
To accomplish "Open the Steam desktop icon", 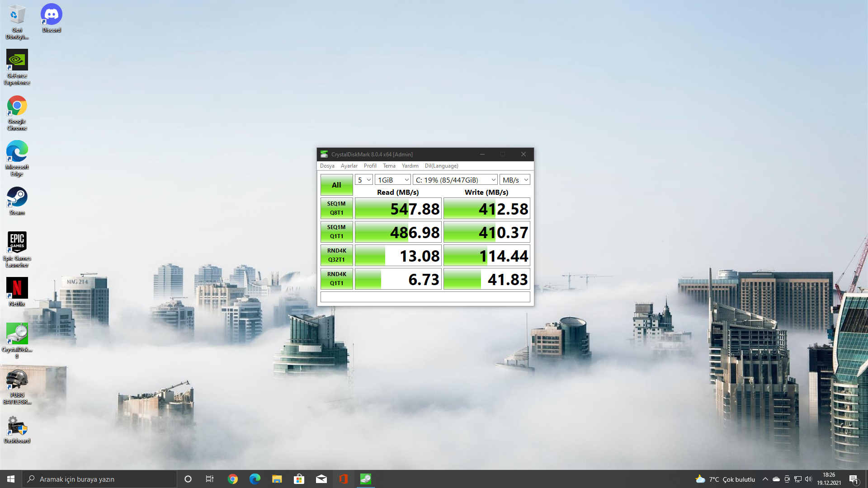I will click(17, 197).
